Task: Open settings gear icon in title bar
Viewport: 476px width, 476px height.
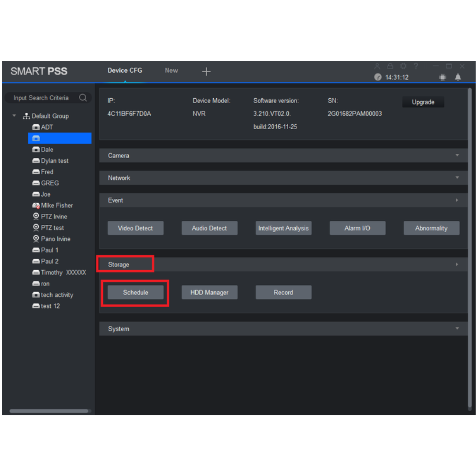Action: [x=403, y=66]
